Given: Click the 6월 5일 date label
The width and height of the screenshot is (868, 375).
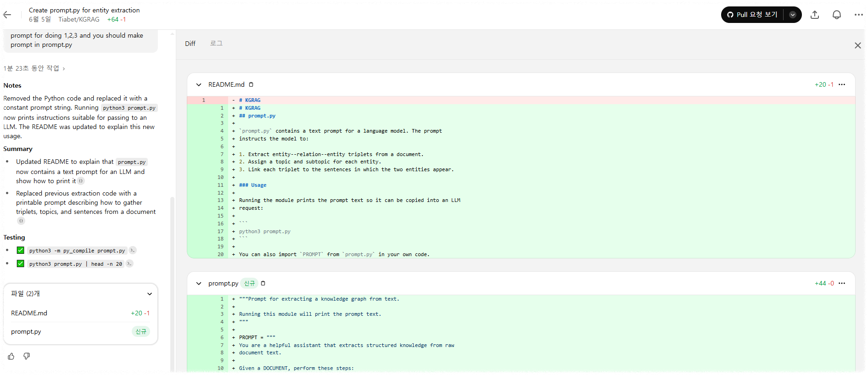Looking at the screenshot, I should click(x=40, y=19).
